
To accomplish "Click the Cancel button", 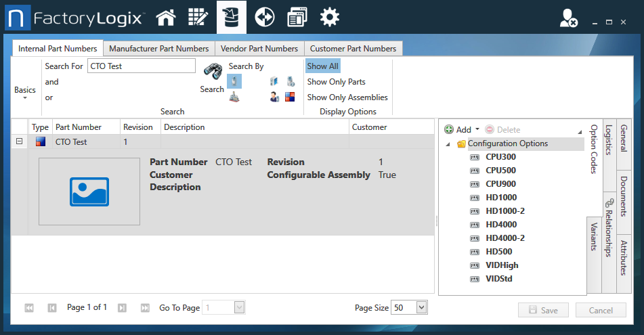I will tap(601, 310).
